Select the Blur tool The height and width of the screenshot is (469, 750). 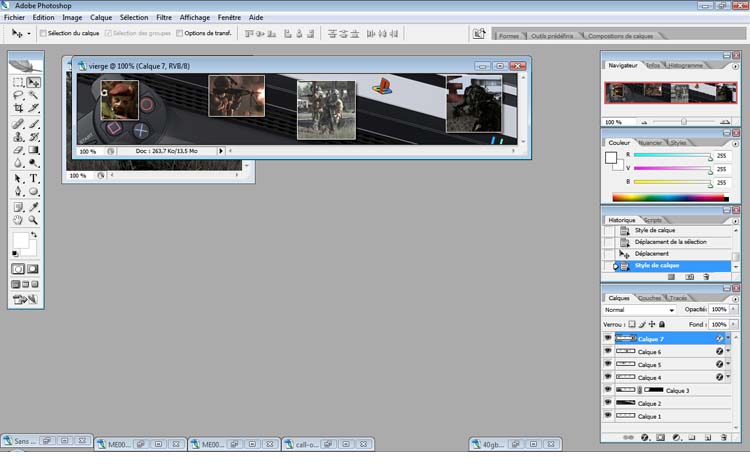(18, 163)
